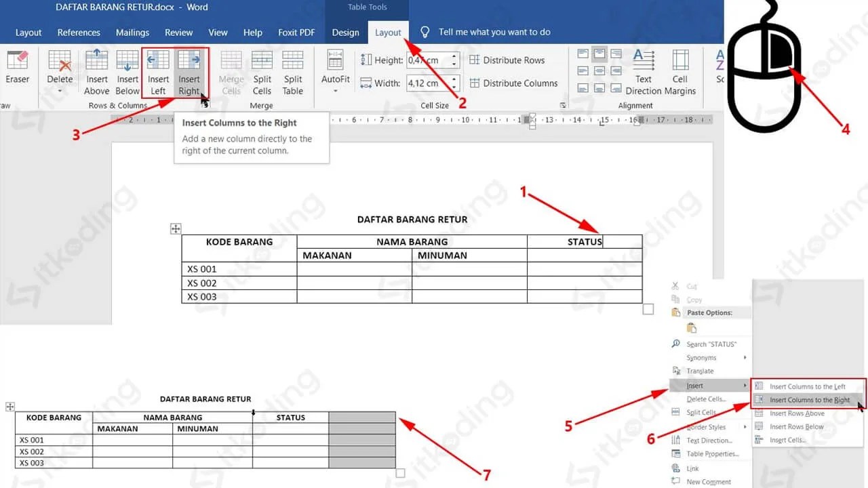Open the Insert submenu in context menu
The image size is (868, 488).
point(709,386)
